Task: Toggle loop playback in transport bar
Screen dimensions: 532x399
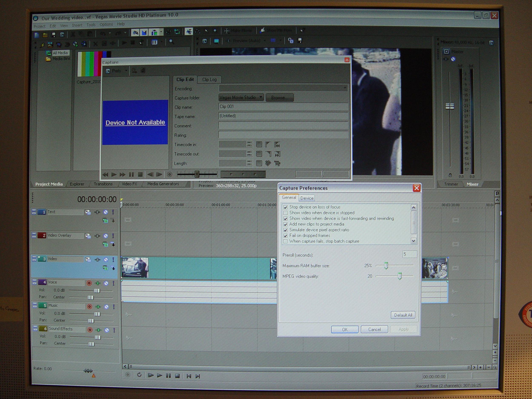Action: (x=139, y=375)
